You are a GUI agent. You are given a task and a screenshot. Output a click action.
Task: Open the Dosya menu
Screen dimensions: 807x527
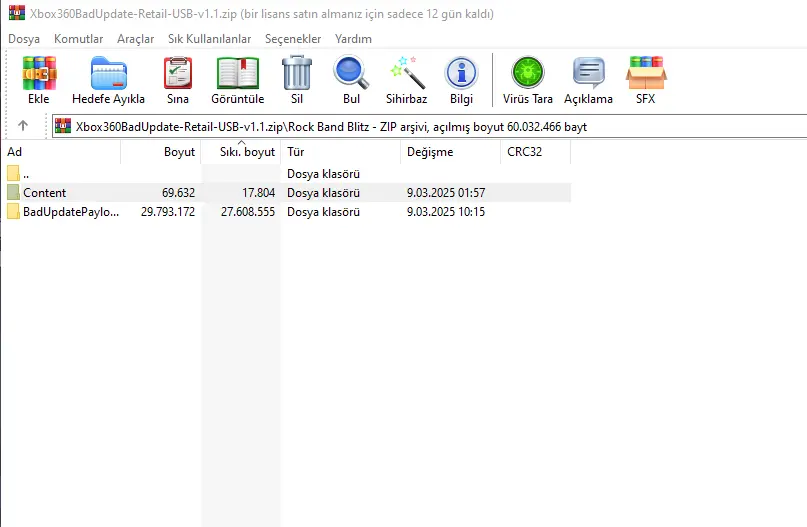coord(24,39)
